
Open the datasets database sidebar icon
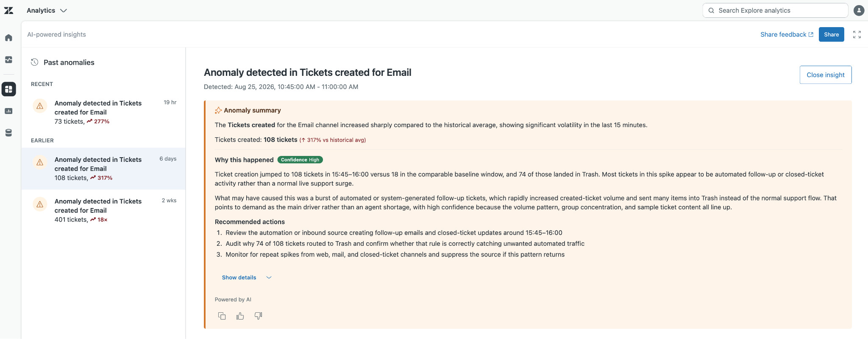tap(8, 133)
